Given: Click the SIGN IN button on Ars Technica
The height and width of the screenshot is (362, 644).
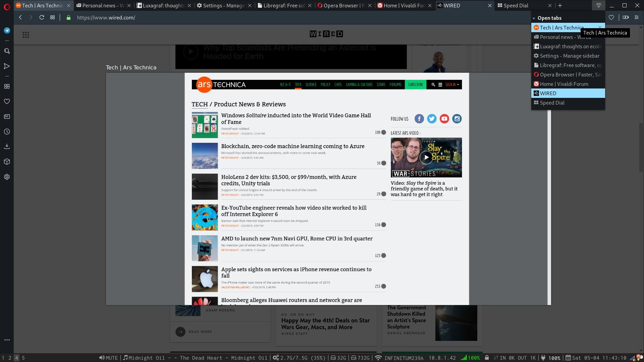Looking at the screenshot, I should (x=451, y=84).
